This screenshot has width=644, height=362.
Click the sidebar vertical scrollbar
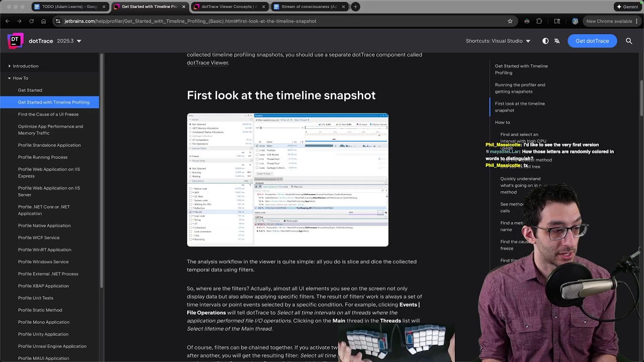pyautogui.click(x=102, y=171)
